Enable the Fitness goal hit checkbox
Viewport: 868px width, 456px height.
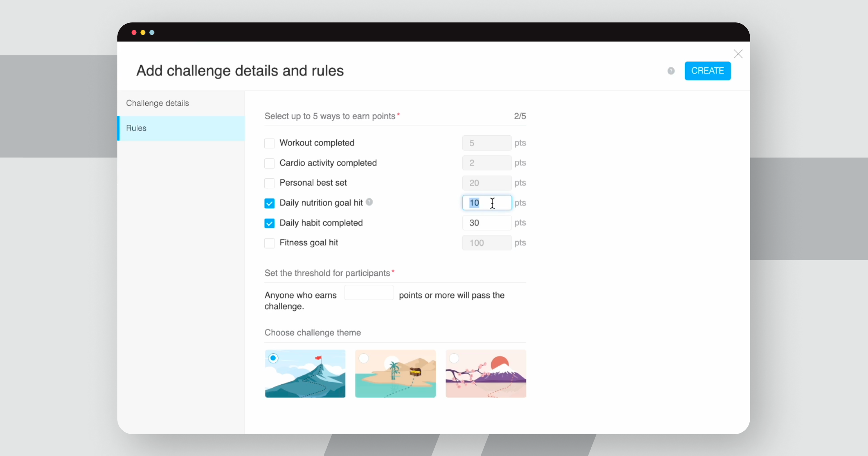pos(269,243)
